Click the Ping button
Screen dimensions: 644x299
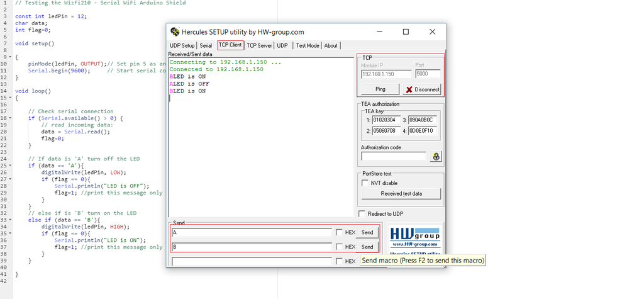click(x=380, y=89)
